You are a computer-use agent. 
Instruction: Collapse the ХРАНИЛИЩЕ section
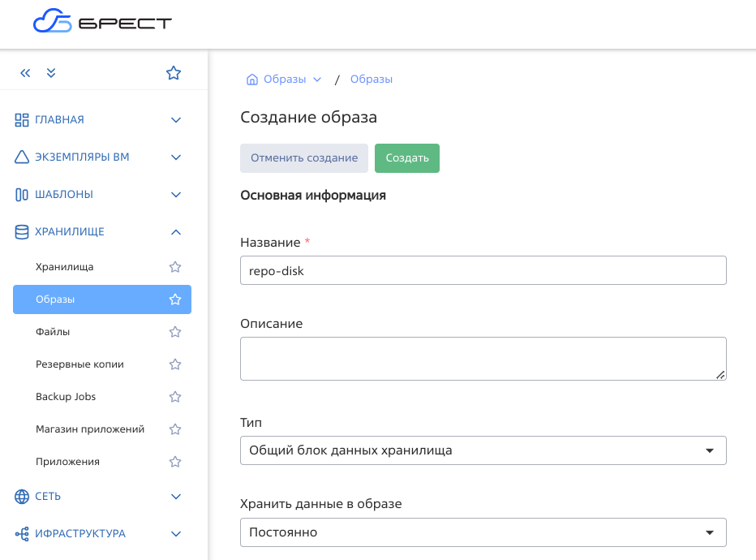tap(176, 232)
